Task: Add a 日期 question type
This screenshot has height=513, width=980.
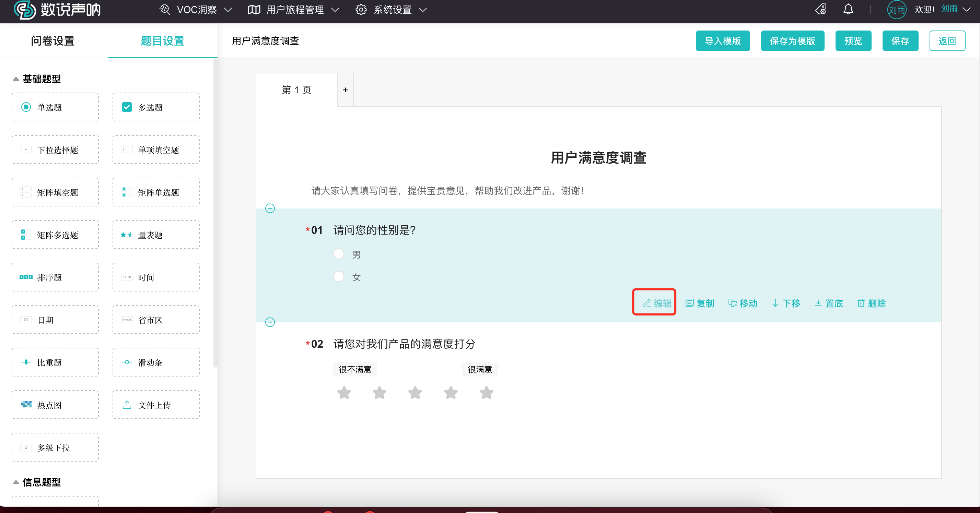Action: click(x=55, y=320)
